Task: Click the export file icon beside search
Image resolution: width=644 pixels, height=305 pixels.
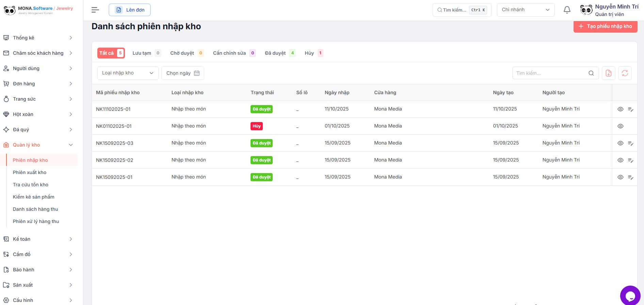Action: [608, 73]
